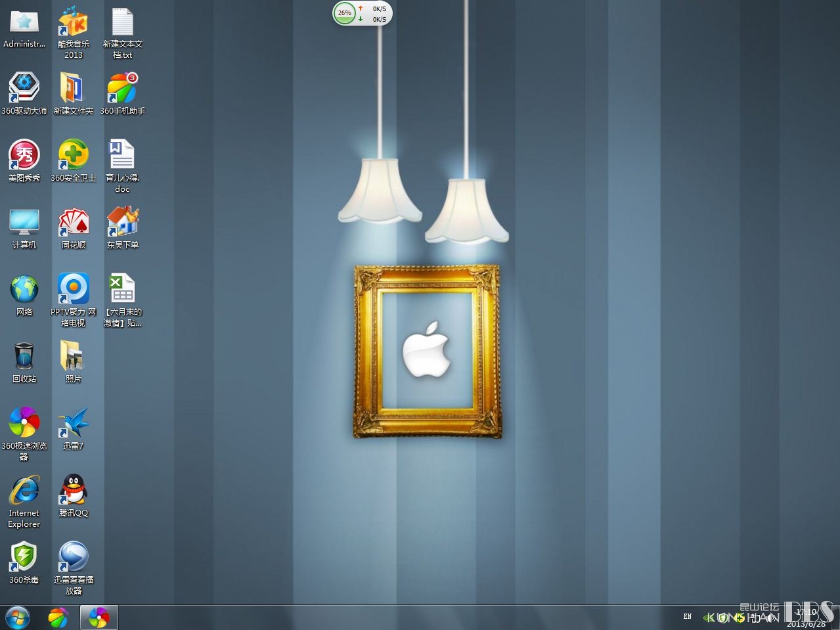Select the 美图秀秀 desktop icon
This screenshot has height=630, width=840.
point(24,161)
